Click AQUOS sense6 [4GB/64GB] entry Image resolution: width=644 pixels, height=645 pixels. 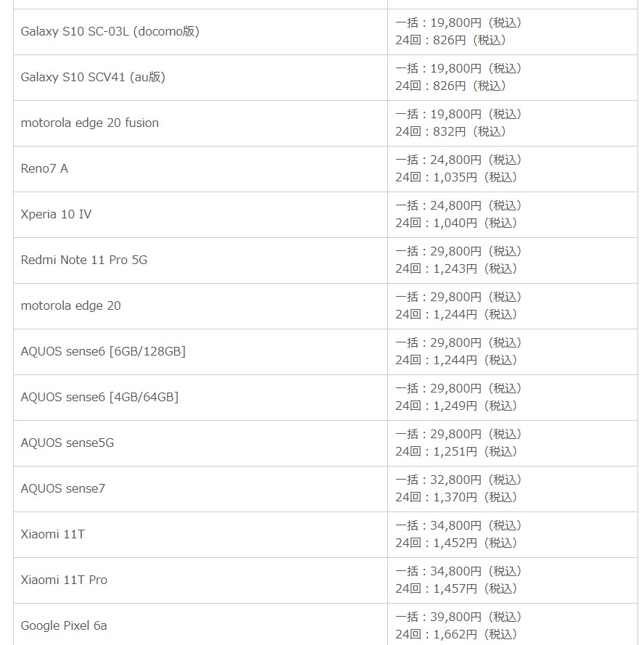[x=99, y=397]
